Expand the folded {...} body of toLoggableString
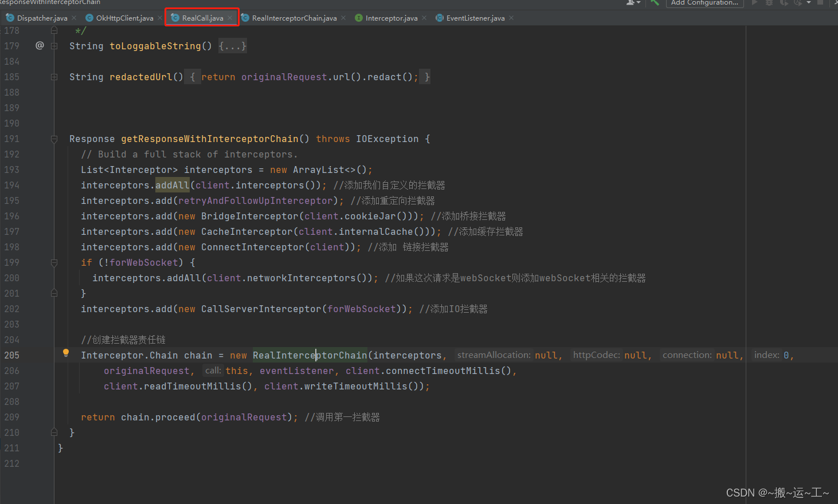The height and width of the screenshot is (504, 838). (232, 46)
